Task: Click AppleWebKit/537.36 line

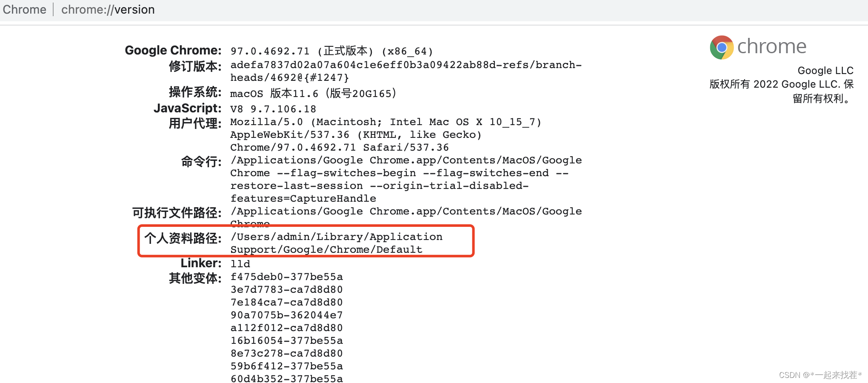Action: point(356,135)
